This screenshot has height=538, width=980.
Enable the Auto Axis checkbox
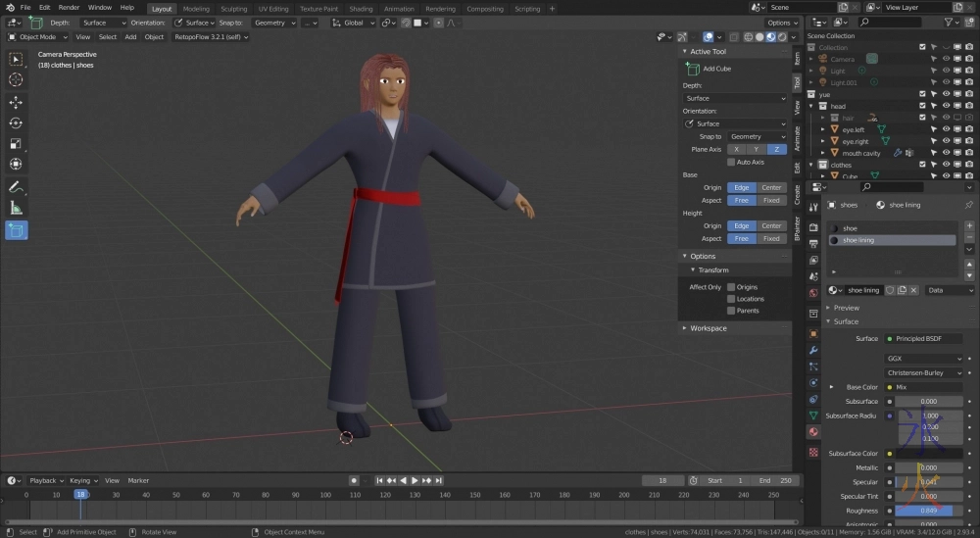pos(731,162)
